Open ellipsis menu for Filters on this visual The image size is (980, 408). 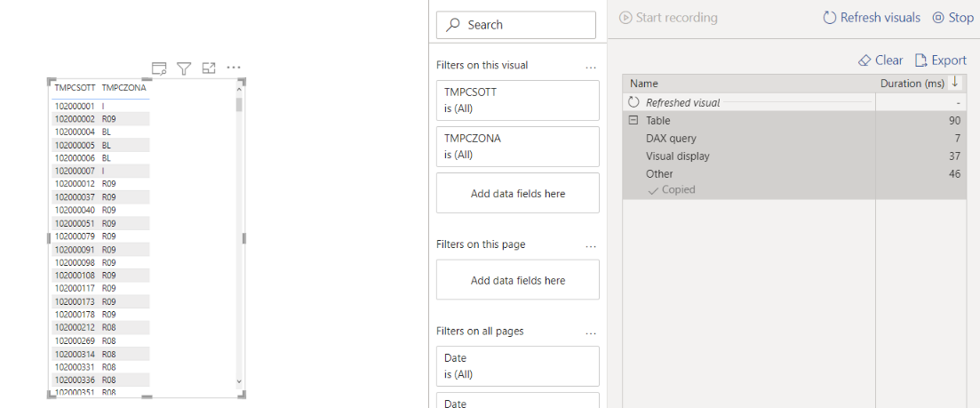pos(591,67)
